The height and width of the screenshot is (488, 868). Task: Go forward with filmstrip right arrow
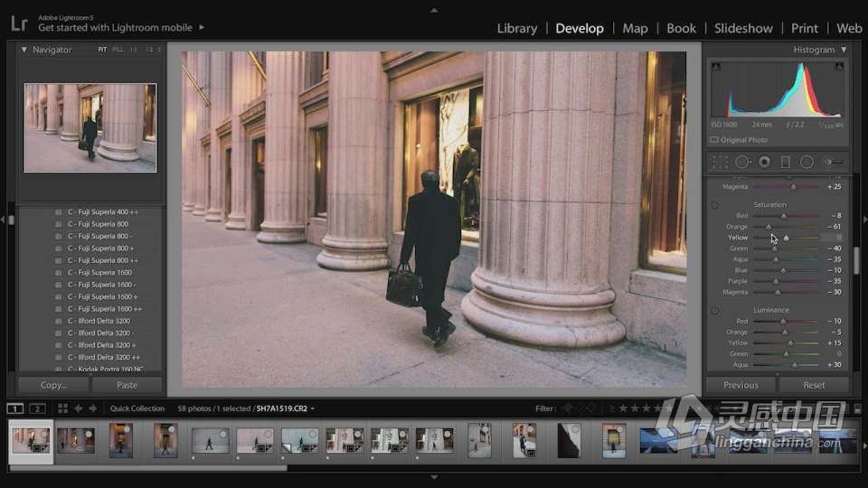click(x=93, y=408)
